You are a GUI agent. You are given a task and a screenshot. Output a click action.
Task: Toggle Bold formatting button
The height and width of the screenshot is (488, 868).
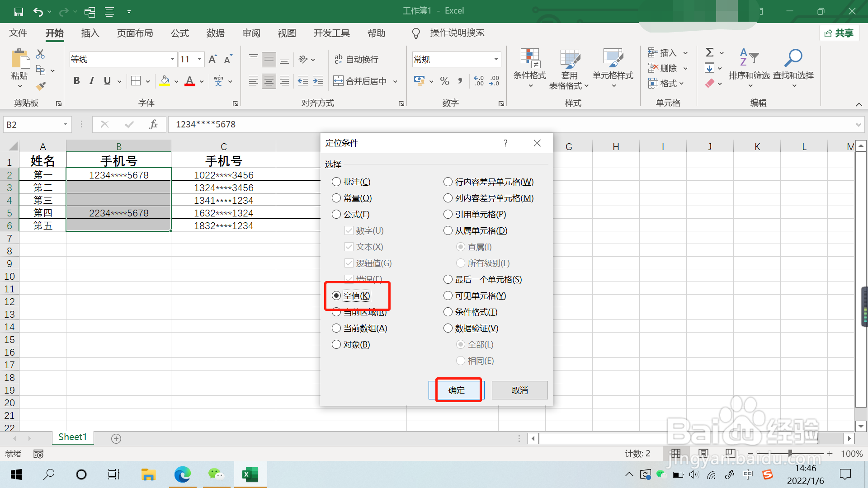click(x=76, y=81)
